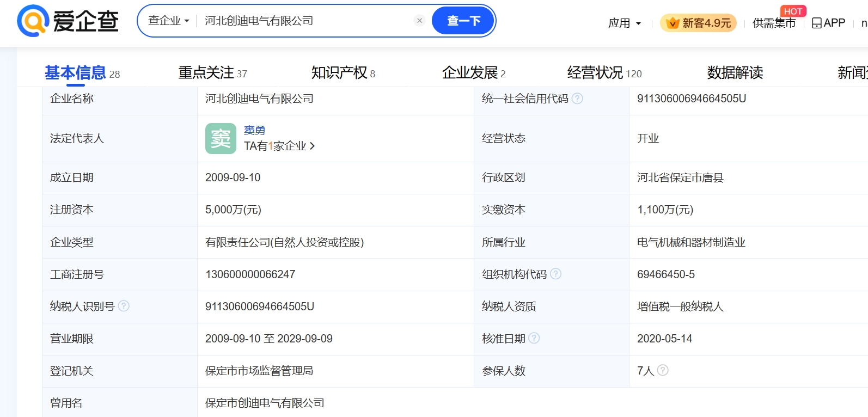Click the 注册资本 value 5,000万(元)
This screenshot has width=868, height=417.
[x=233, y=210]
